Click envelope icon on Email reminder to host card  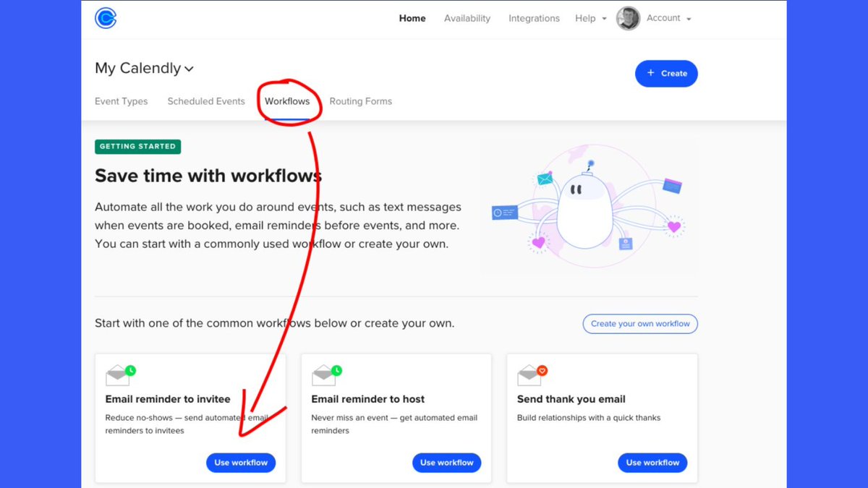(326, 375)
